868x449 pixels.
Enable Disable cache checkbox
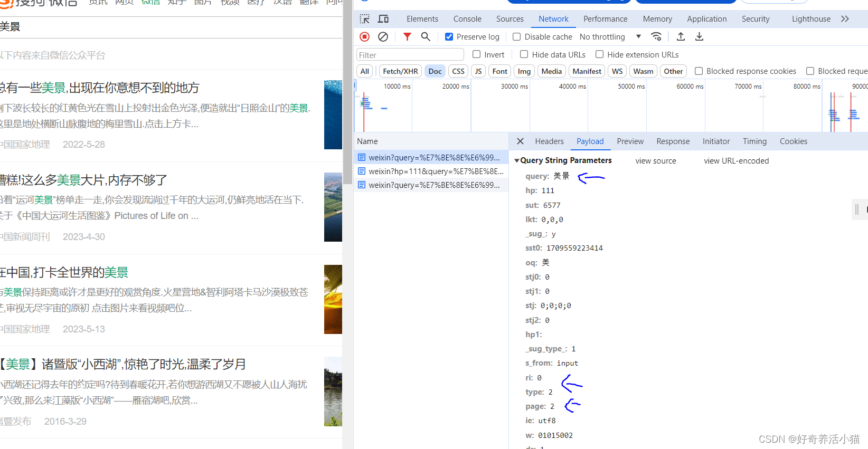point(517,36)
